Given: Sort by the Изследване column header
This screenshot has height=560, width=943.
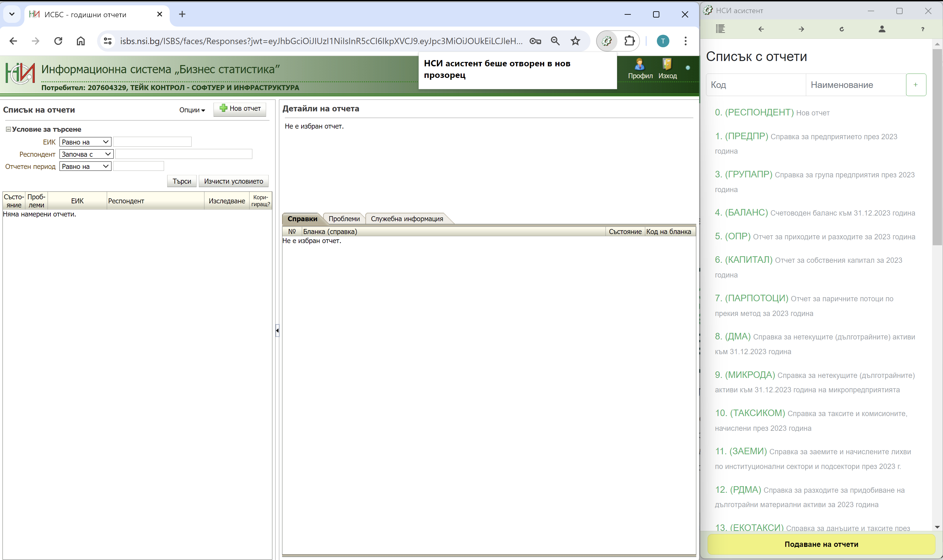Looking at the screenshot, I should 227,201.
